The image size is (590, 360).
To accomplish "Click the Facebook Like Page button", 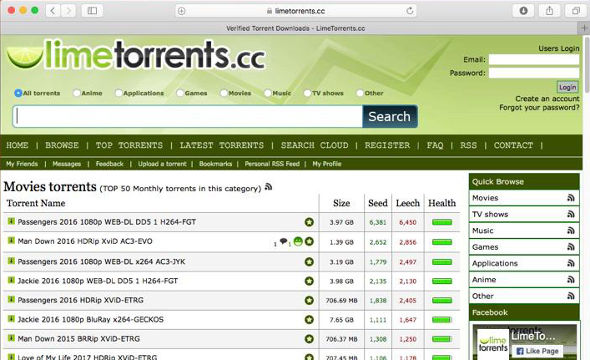I will (x=538, y=351).
